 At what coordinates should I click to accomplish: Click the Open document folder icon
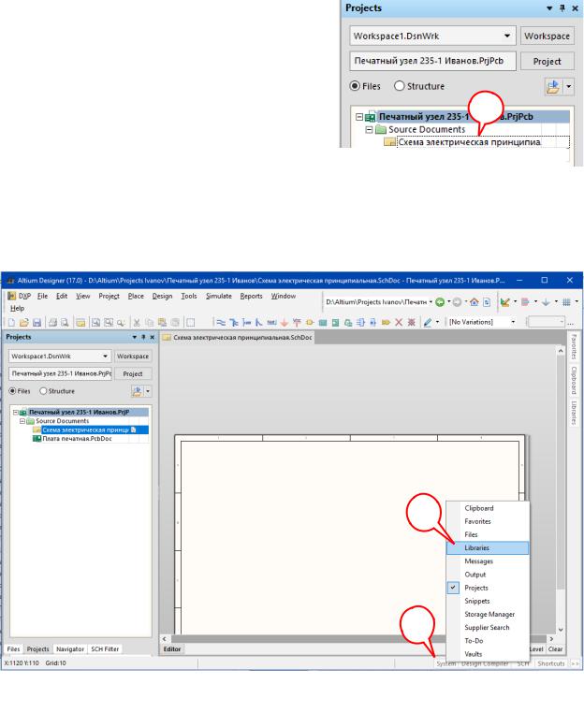coord(24,322)
